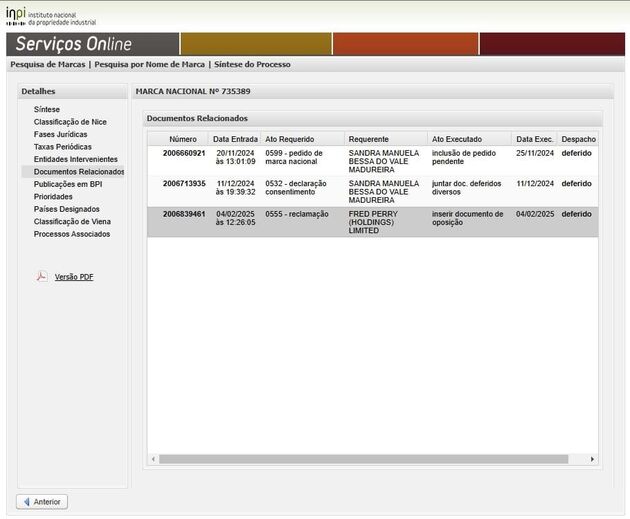Image resolution: width=630 pixels, height=519 pixels.
Task: Open Versão PDF link
Action: [x=74, y=277]
